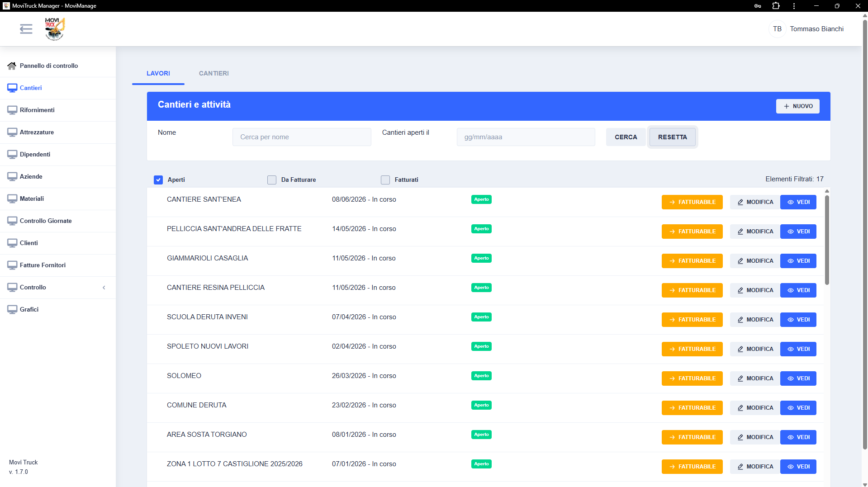Image resolution: width=868 pixels, height=487 pixels.
Task: Click the monitor icon next to Dipendenti
Action: point(12,155)
